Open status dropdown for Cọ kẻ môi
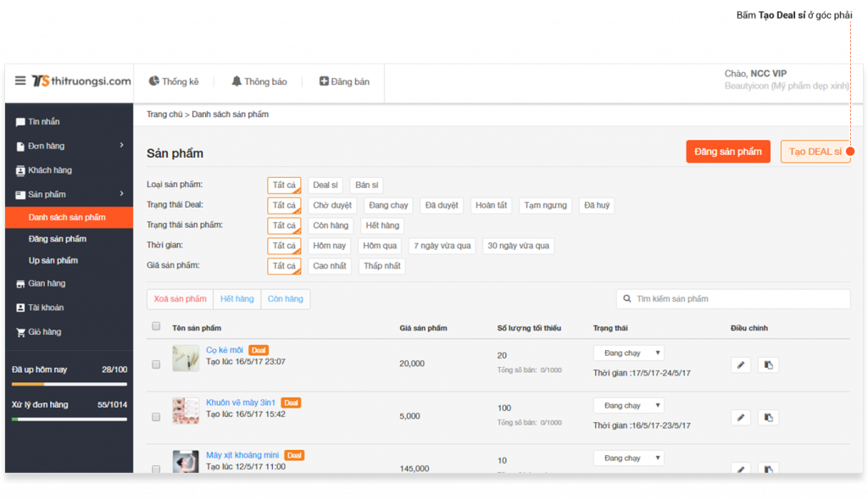This screenshot has height=500, width=868. [x=629, y=353]
